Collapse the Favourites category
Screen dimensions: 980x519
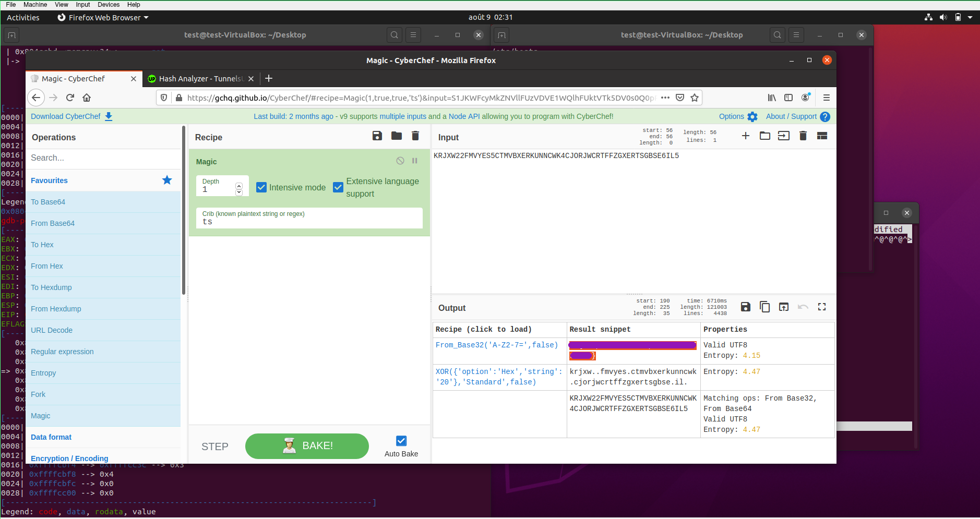point(49,180)
